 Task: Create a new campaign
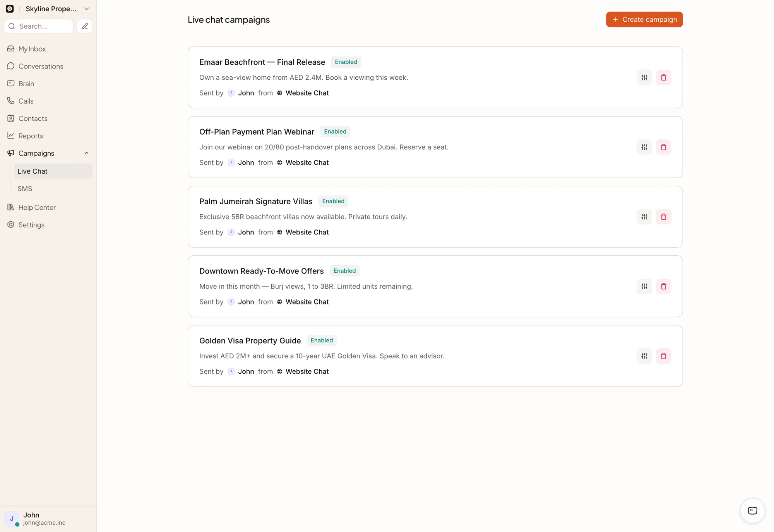[x=644, y=19]
